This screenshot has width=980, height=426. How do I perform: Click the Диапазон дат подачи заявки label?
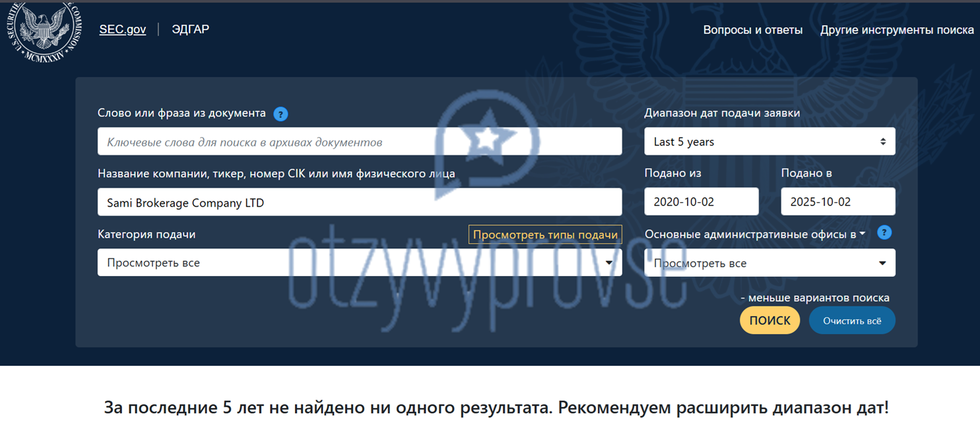coord(722,113)
